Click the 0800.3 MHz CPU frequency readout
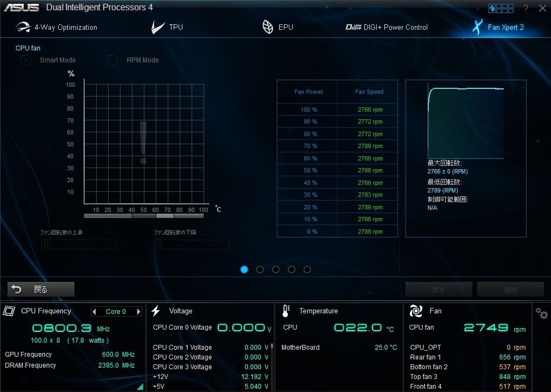 [x=71, y=328]
